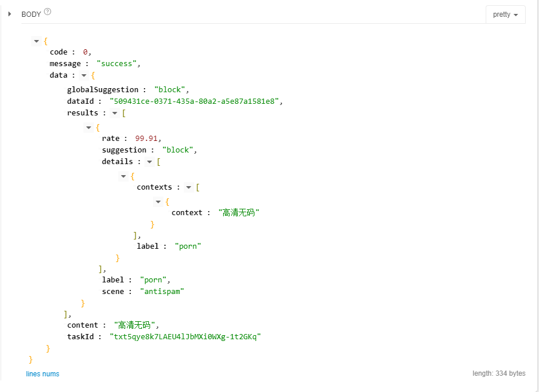Collapse the details array
This screenshot has width=539, height=392.
pyautogui.click(x=150, y=162)
